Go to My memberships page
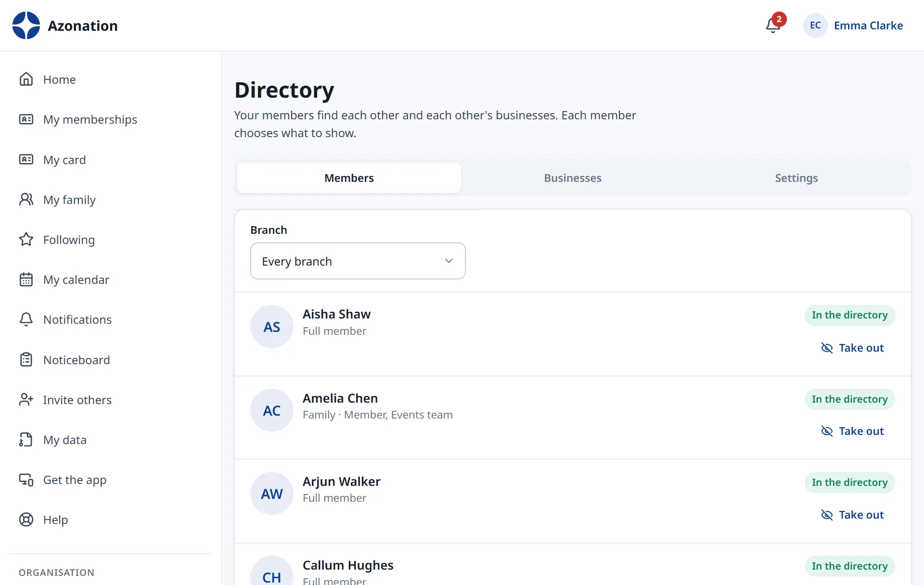The height and width of the screenshot is (585, 924). coord(90,119)
